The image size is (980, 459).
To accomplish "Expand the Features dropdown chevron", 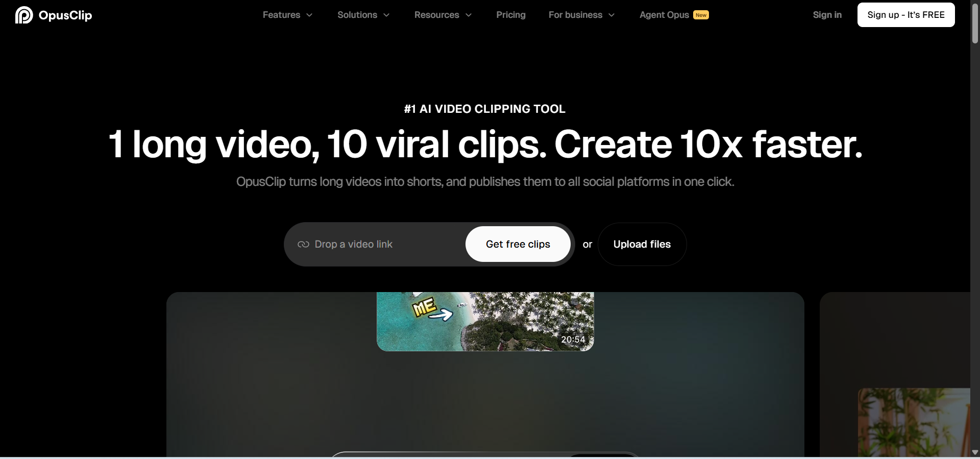I will [309, 15].
